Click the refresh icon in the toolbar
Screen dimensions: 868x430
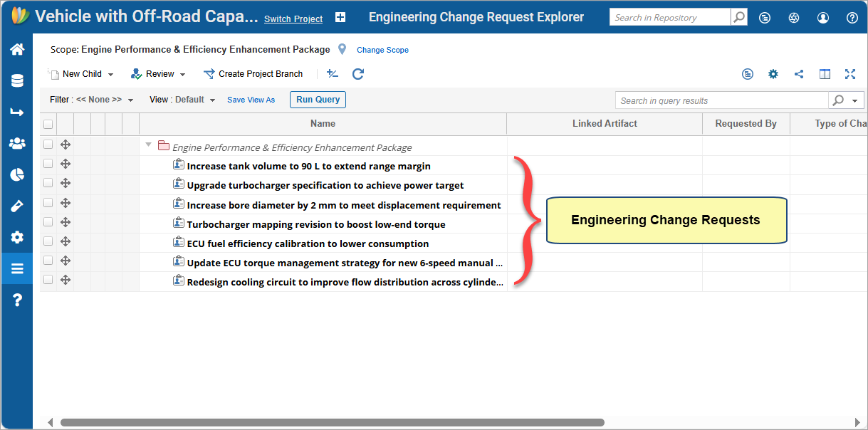(358, 74)
